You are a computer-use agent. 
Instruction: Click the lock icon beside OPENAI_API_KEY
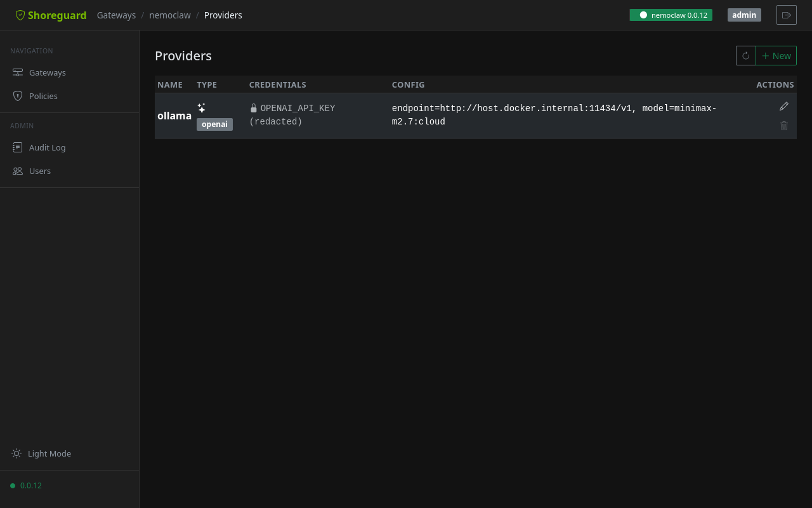coord(254,107)
